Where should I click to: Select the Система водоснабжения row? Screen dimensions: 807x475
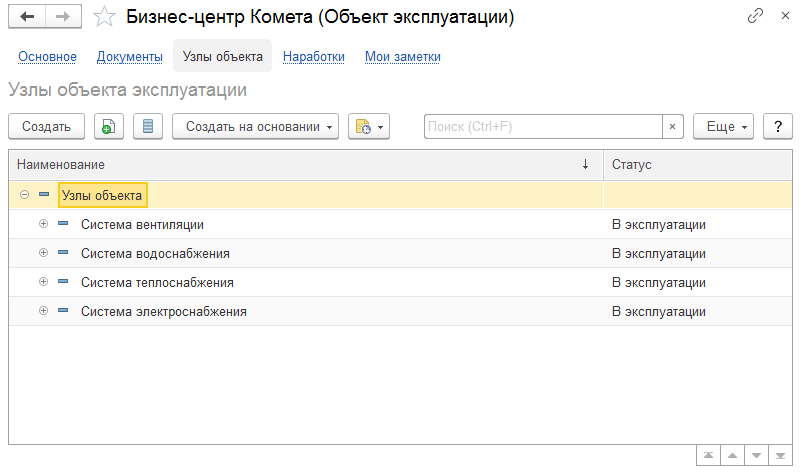coord(400,253)
